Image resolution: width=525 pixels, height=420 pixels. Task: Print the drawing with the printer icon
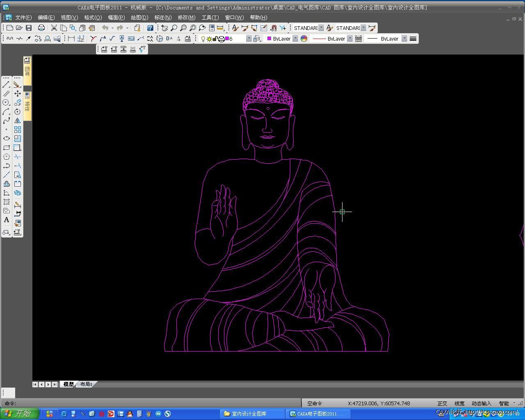click(x=41, y=28)
